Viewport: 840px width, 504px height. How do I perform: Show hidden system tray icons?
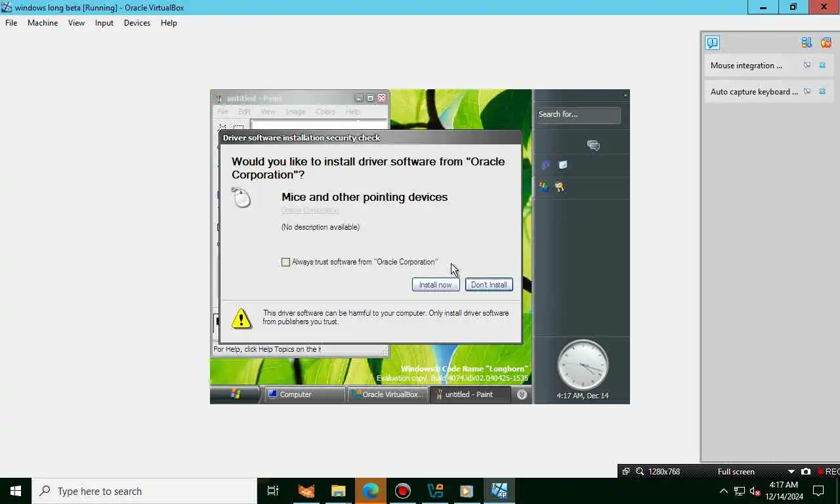tap(723, 491)
